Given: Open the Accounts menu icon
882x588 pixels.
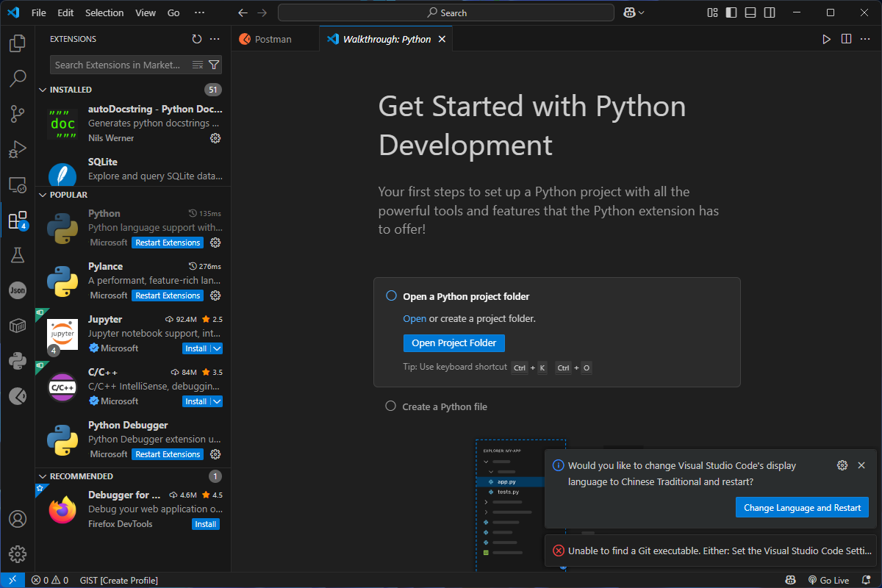Looking at the screenshot, I should pyautogui.click(x=18, y=519).
